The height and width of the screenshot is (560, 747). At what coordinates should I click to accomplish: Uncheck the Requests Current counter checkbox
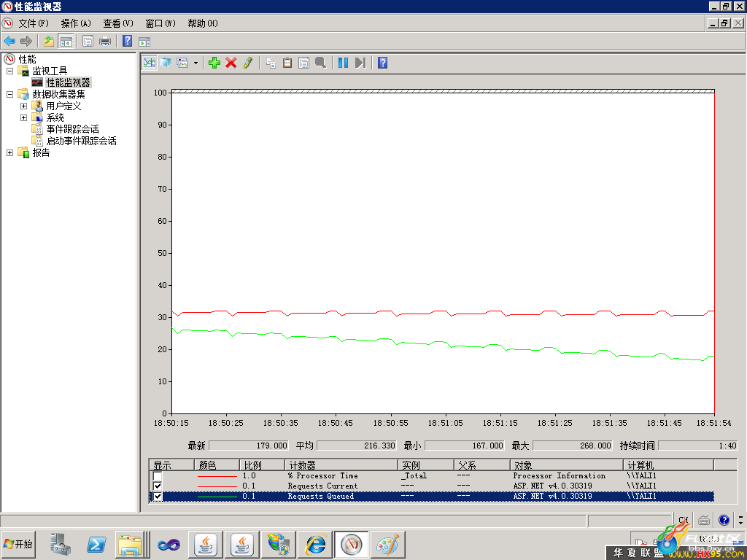point(158,486)
